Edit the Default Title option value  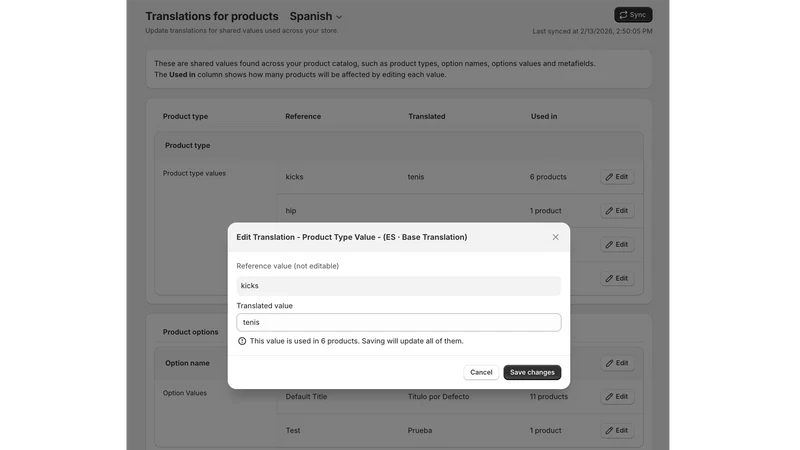tap(617, 396)
